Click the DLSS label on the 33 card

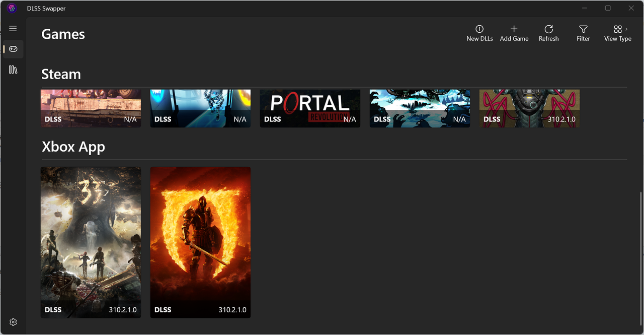tap(53, 310)
